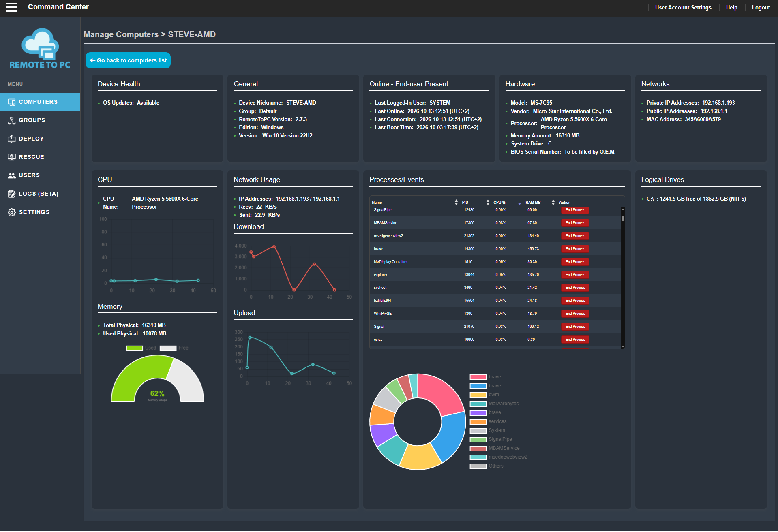Sort processes by PID using its sort arrows
778x532 pixels.
tap(488, 203)
